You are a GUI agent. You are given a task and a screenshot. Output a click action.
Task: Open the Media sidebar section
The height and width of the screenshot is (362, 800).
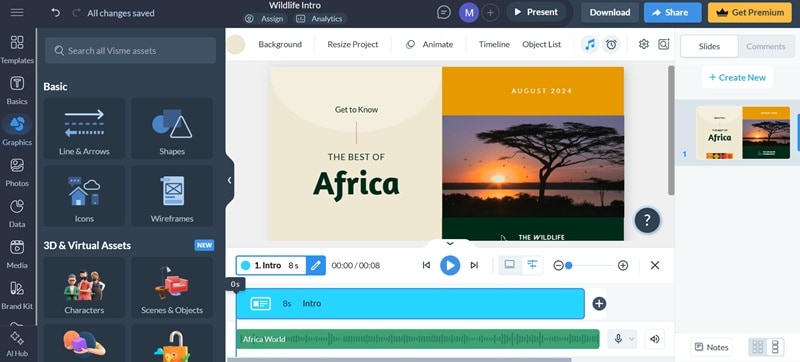[x=17, y=254]
